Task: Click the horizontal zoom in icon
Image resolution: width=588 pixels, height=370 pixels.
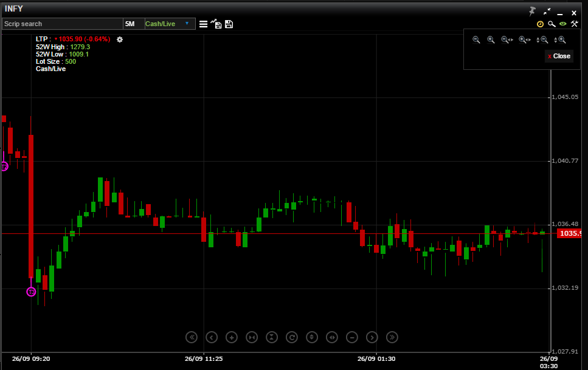Action: point(525,39)
